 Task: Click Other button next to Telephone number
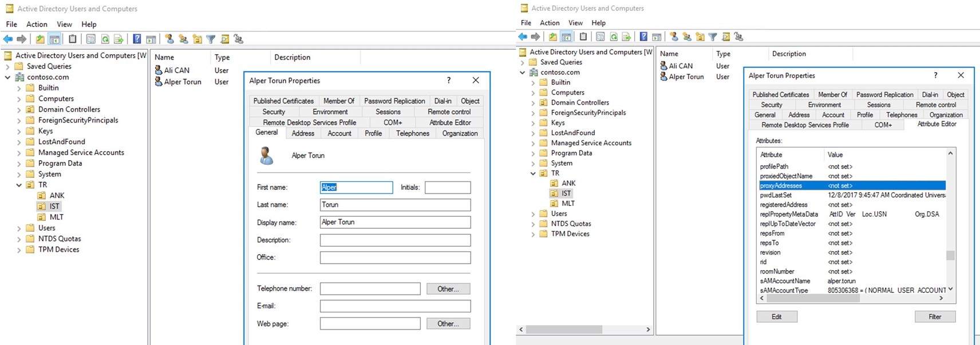[448, 289]
